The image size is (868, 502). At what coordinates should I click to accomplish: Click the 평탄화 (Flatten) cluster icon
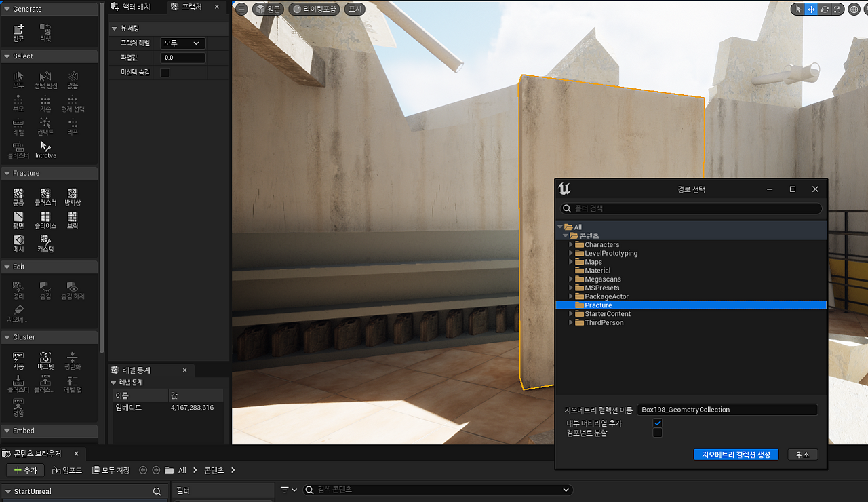[x=73, y=360]
